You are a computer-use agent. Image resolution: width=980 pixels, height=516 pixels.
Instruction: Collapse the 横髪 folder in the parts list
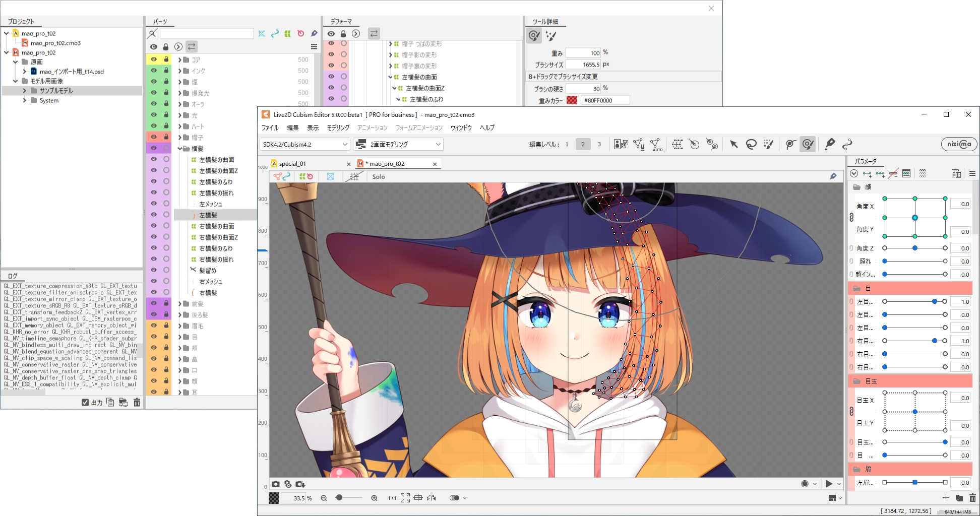179,148
